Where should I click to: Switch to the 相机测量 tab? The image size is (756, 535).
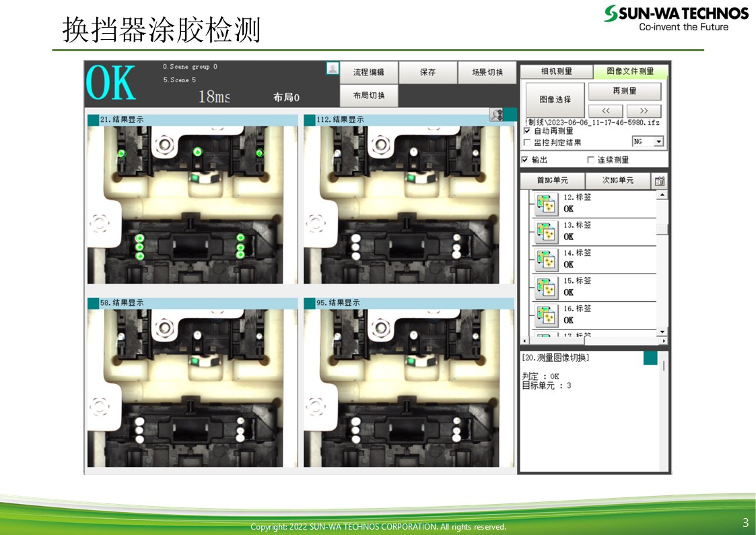tap(556, 71)
